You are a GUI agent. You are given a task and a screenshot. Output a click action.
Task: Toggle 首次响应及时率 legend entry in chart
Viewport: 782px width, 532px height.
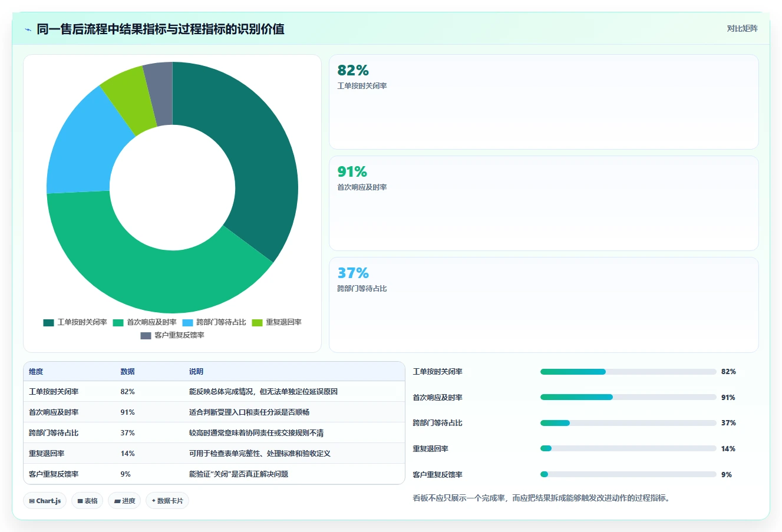point(145,322)
